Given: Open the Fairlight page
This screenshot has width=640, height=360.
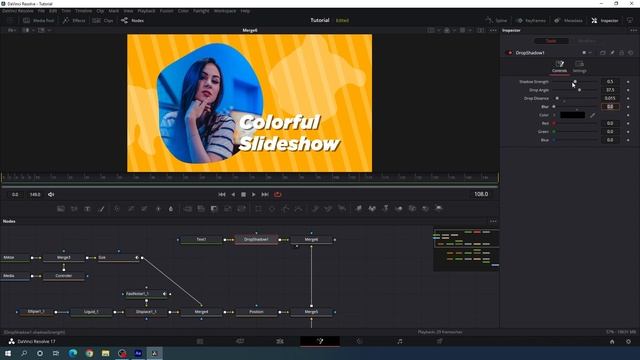Looking at the screenshot, I should coord(400,341).
